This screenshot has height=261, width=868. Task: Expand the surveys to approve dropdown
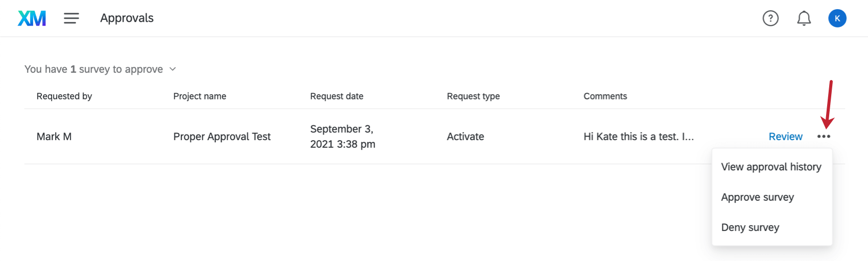[x=173, y=69]
